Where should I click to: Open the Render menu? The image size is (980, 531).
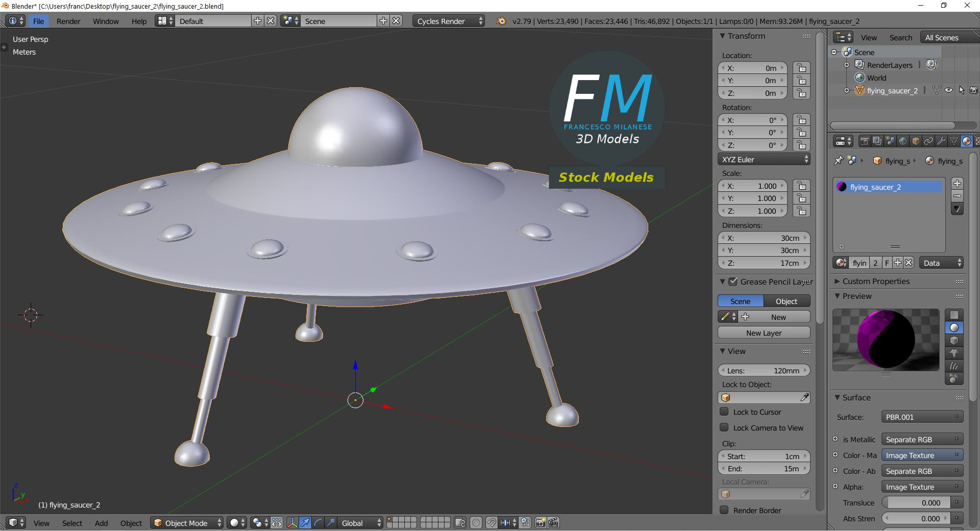coord(68,21)
